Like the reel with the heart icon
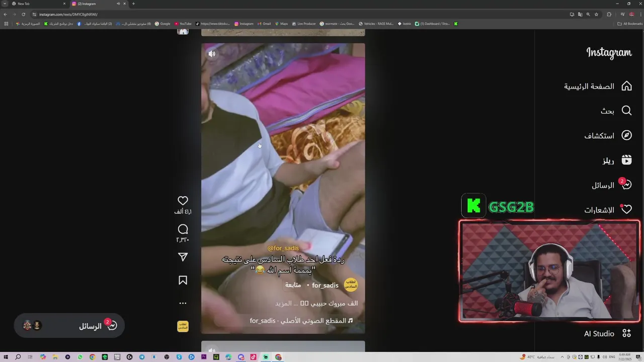The width and height of the screenshot is (644, 362). point(183,201)
